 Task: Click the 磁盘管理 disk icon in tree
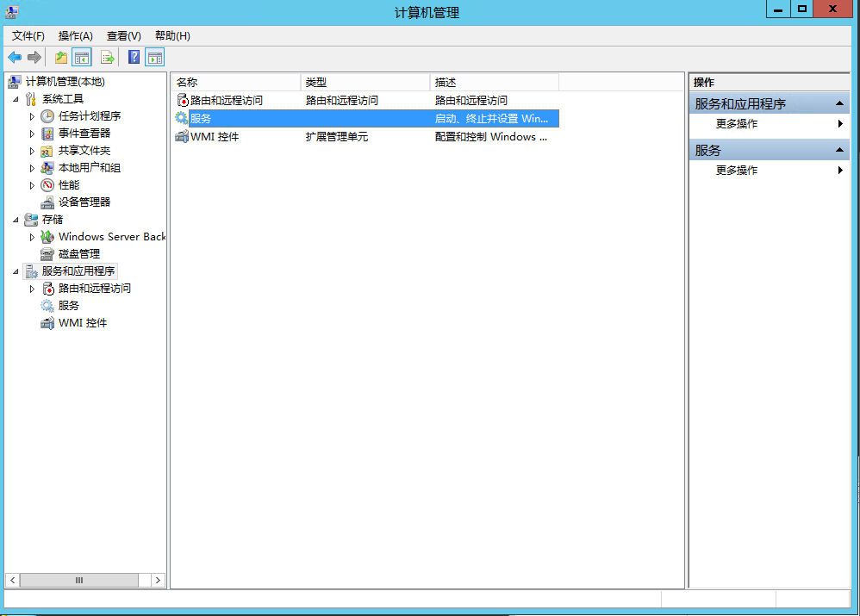(x=47, y=254)
